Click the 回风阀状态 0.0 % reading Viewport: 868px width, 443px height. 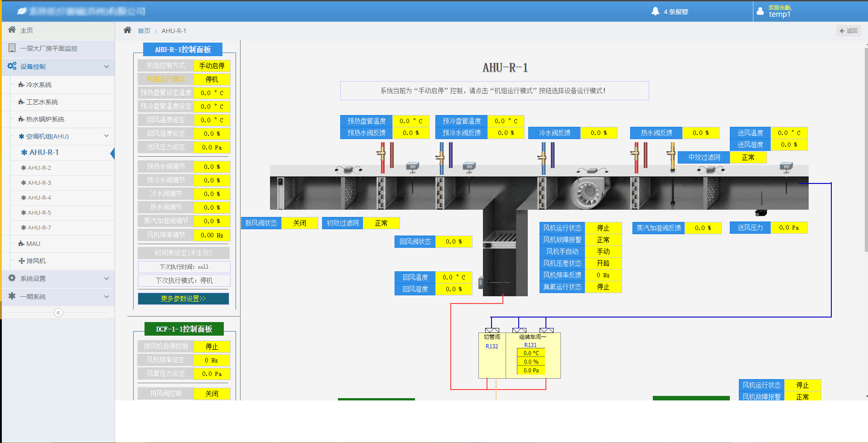coord(453,241)
